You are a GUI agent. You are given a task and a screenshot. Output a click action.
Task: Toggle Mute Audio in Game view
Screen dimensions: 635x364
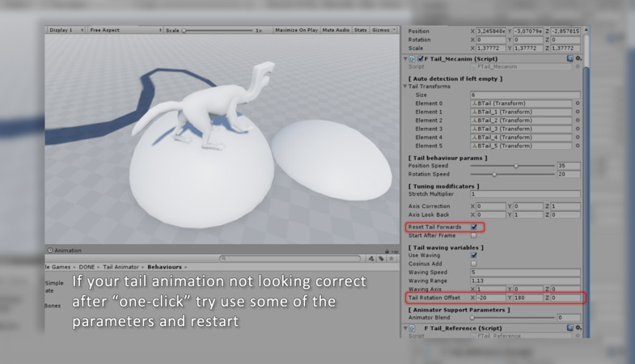click(x=336, y=30)
